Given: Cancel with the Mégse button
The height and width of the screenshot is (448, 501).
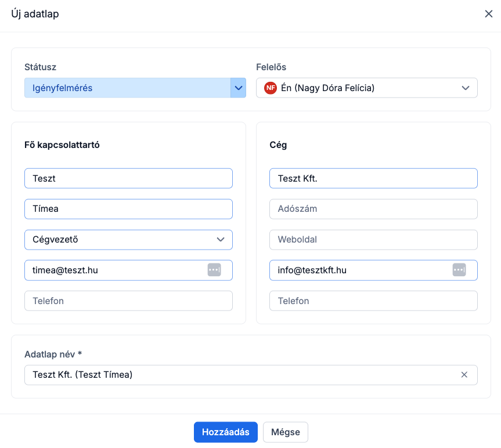Looking at the screenshot, I should [285, 432].
